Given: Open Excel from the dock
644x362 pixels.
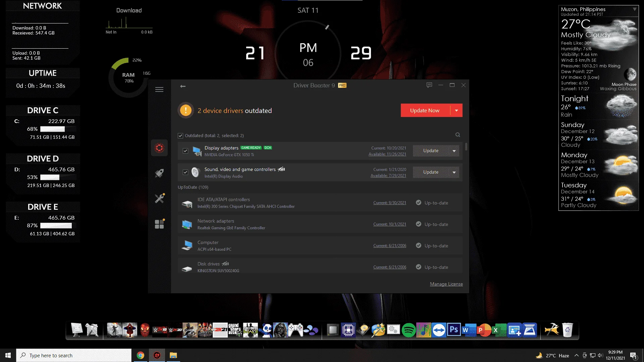Looking at the screenshot, I should click(x=499, y=330).
